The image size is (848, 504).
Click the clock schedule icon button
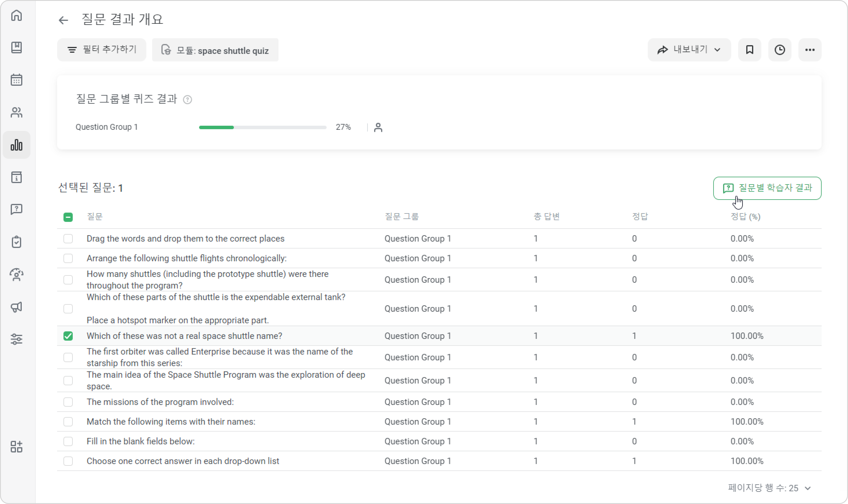[780, 50]
